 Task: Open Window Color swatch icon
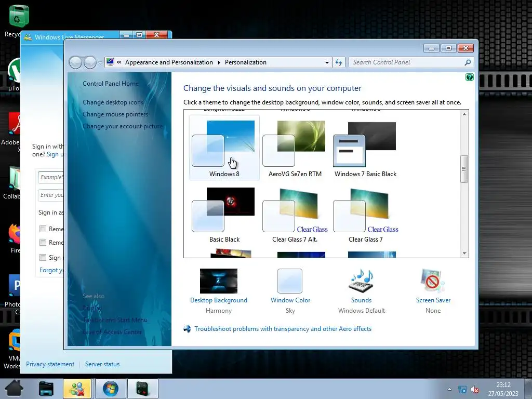click(290, 281)
